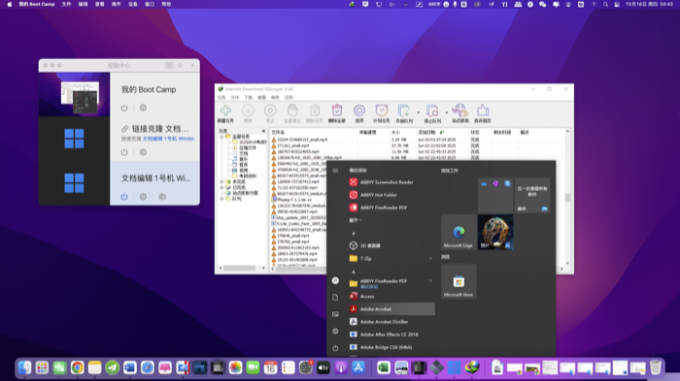Open Adobe Acrobat Distiller in Start menu

[378, 322]
